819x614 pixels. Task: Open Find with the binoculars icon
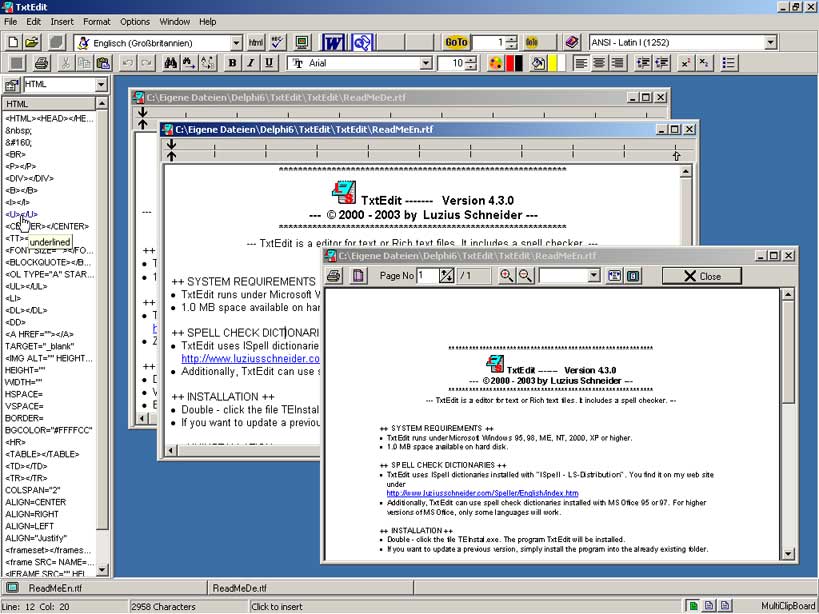point(170,64)
